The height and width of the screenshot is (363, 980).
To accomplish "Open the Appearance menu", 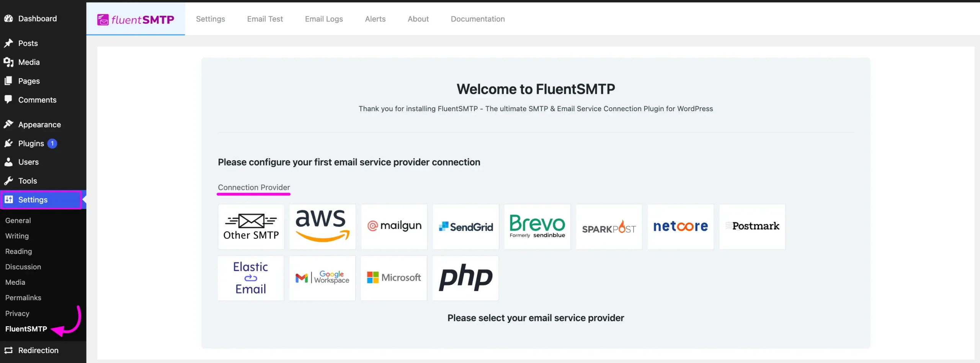I will coord(39,125).
